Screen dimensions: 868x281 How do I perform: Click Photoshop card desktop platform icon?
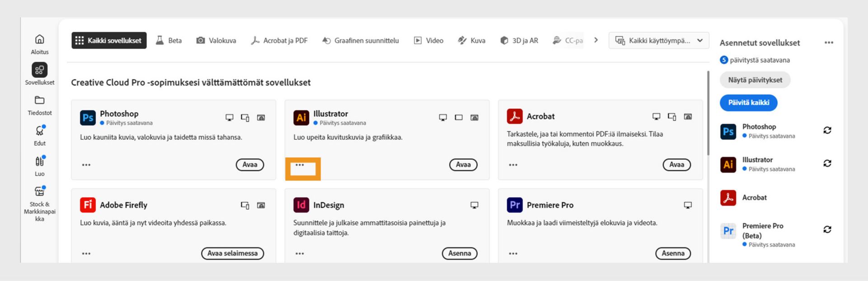click(229, 118)
